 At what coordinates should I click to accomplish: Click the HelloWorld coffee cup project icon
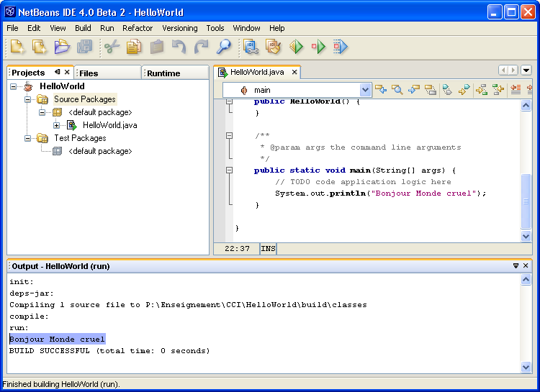point(28,86)
